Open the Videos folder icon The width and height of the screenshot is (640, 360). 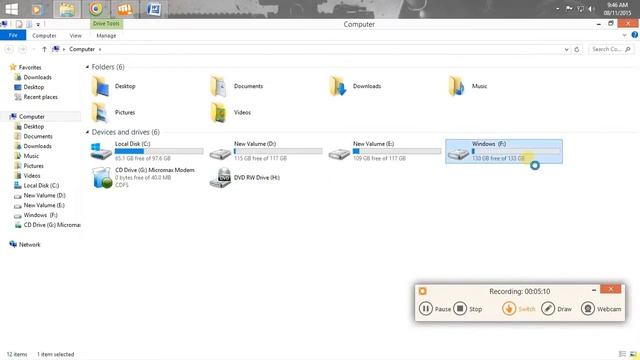219,112
